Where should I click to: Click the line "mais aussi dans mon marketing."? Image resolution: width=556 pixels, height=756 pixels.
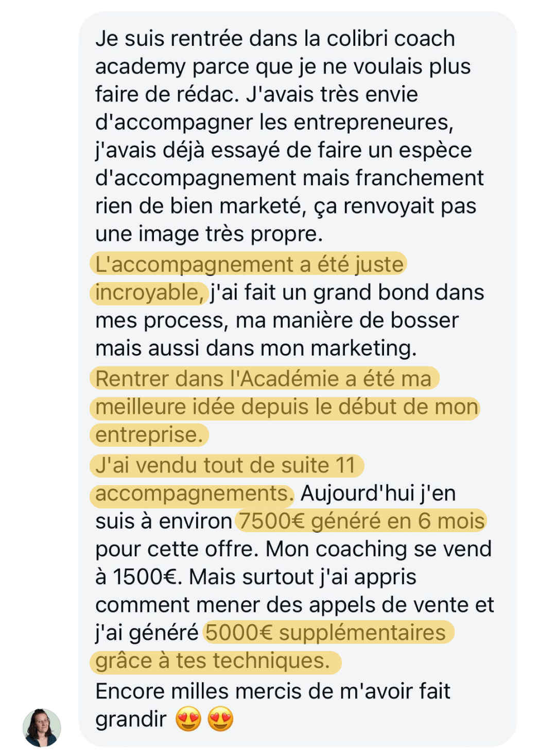[x=256, y=348]
